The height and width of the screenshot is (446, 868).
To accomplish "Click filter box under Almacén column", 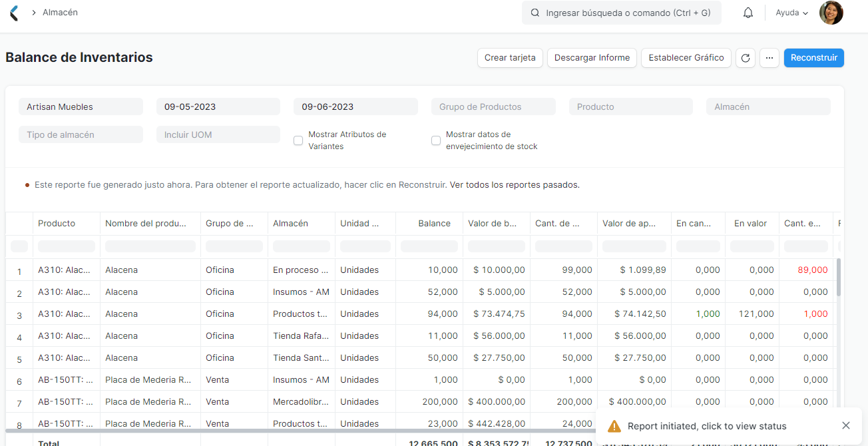I will click(302, 246).
